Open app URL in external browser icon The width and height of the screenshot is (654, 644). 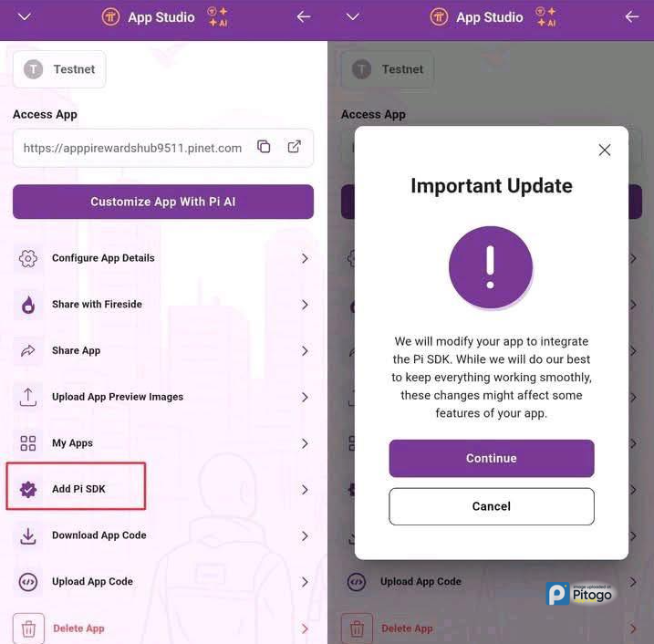point(295,147)
